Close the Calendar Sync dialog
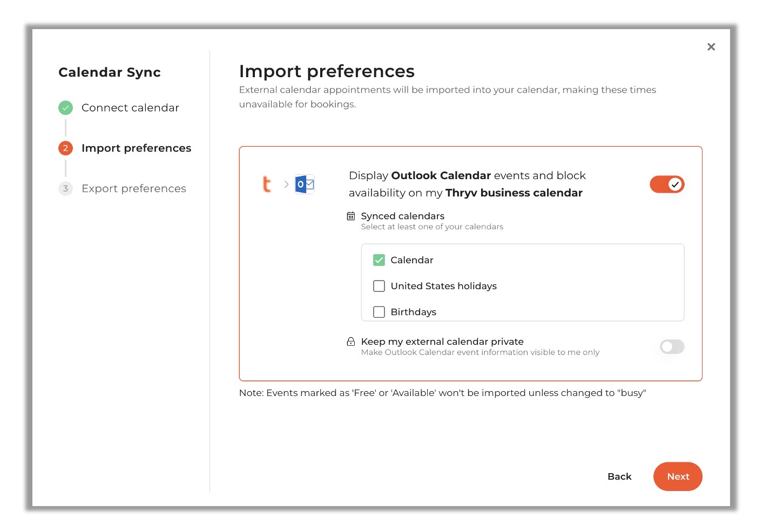 pyautogui.click(x=711, y=47)
